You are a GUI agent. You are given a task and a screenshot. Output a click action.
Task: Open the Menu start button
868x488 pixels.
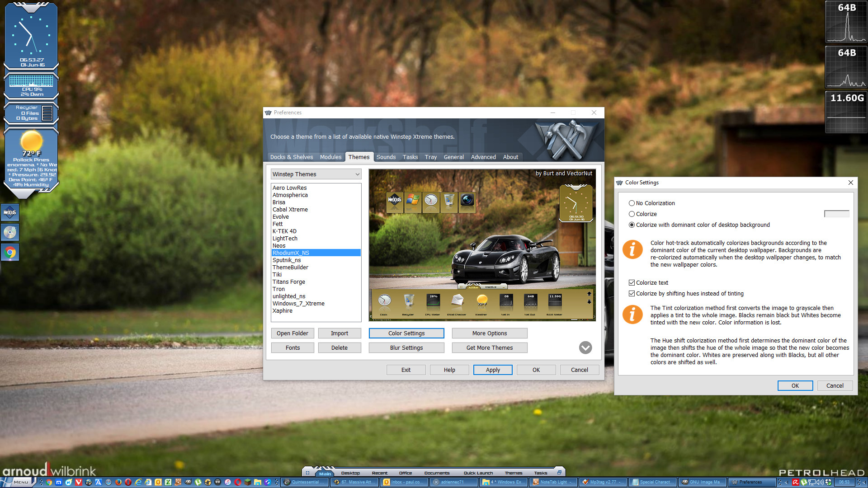point(20,482)
